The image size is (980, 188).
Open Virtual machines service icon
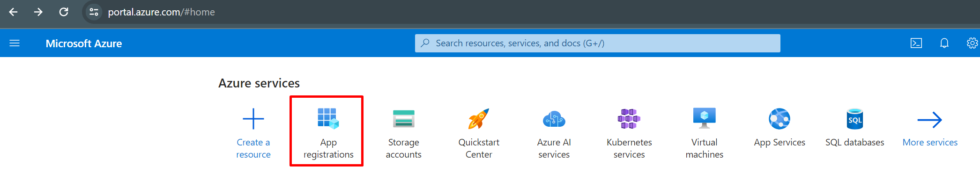point(704,118)
